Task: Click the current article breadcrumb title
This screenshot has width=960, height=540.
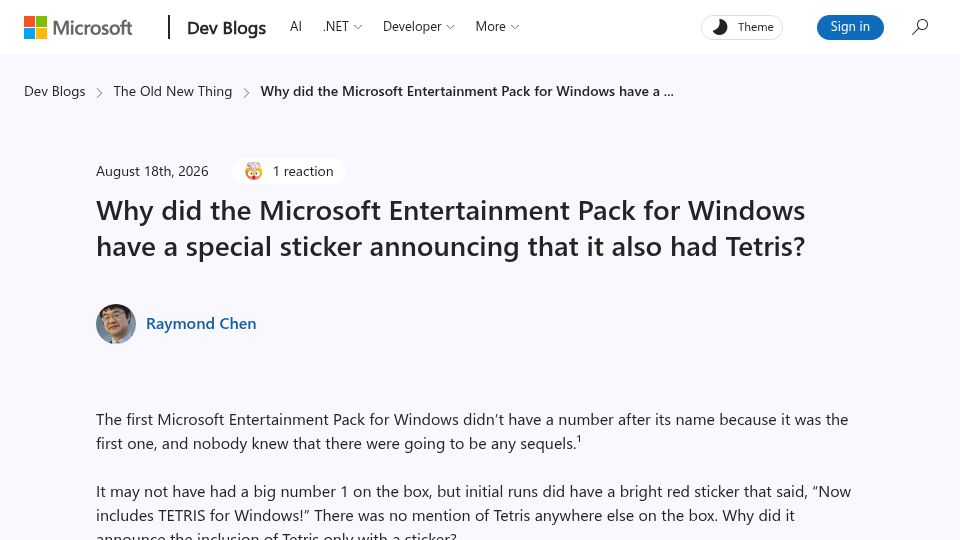Action: pos(467,91)
